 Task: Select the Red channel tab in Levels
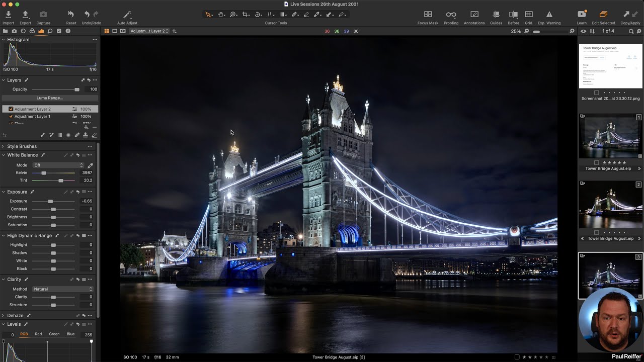[38, 334]
